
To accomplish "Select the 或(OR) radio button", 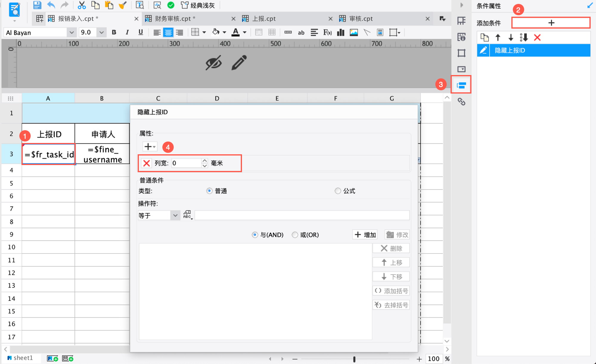I will 295,235.
